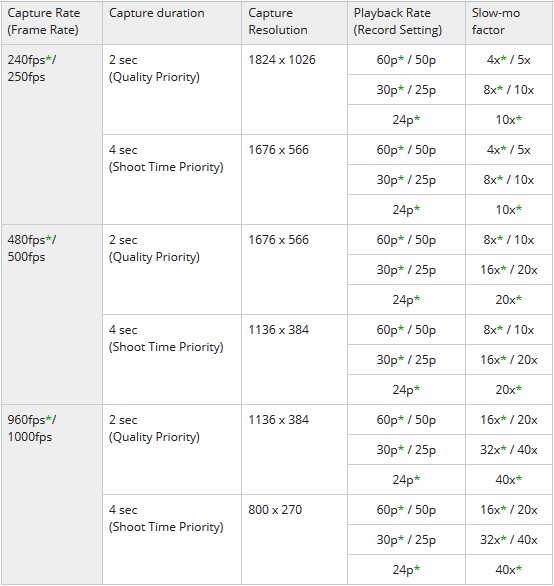Click 4 sec Shoot Time Priority under 960fps

pyautogui.click(x=172, y=539)
